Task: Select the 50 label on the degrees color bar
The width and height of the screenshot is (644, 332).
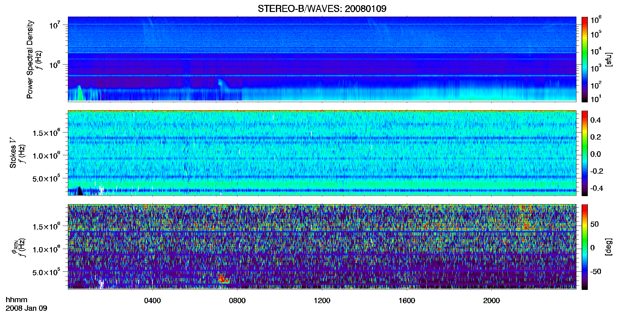Action: click(x=595, y=224)
